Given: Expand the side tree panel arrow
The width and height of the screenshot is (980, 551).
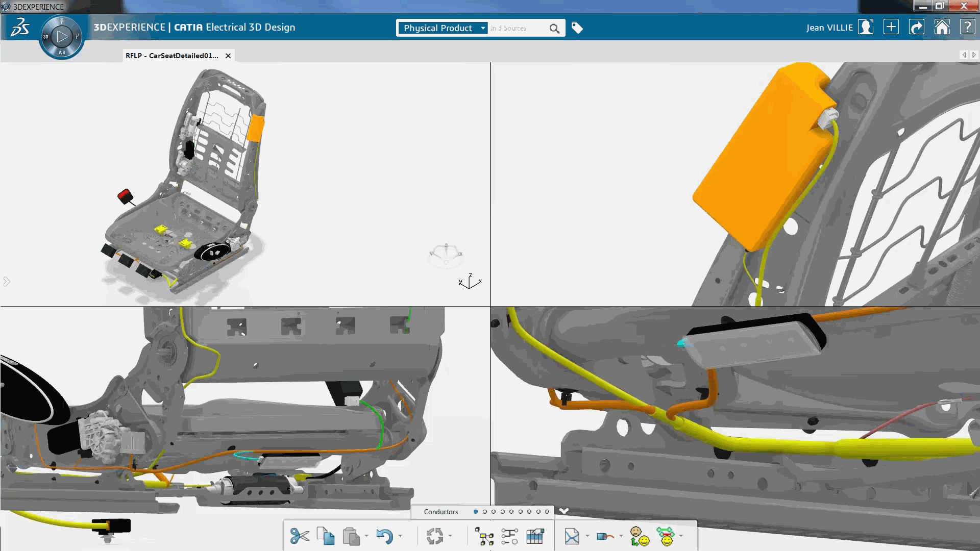Looking at the screenshot, I should (6, 282).
